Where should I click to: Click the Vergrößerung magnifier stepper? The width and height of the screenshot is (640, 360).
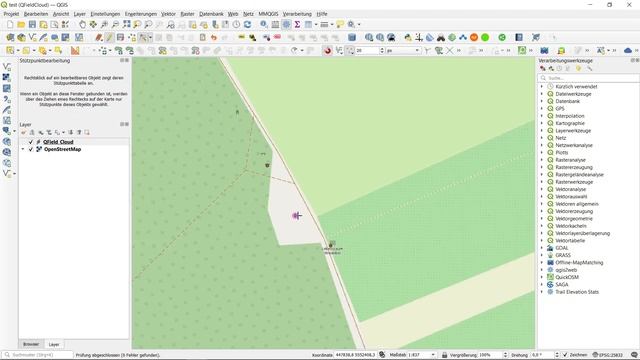[506, 355]
